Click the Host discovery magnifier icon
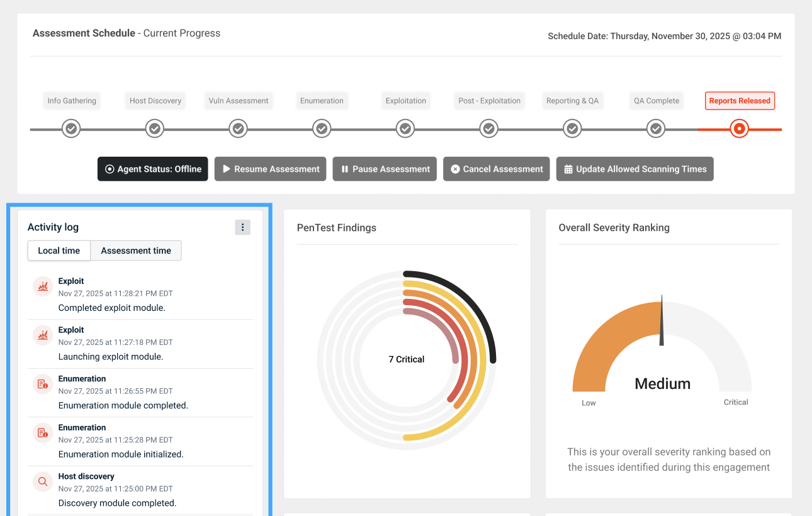 [x=43, y=482]
